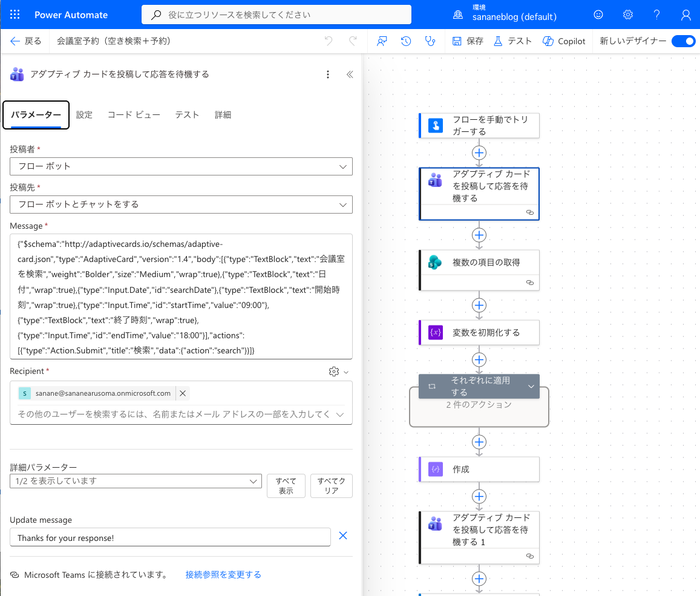Image resolution: width=700 pixels, height=596 pixels.
Task: Add step below それぞれに適用する loop
Action: click(x=479, y=442)
